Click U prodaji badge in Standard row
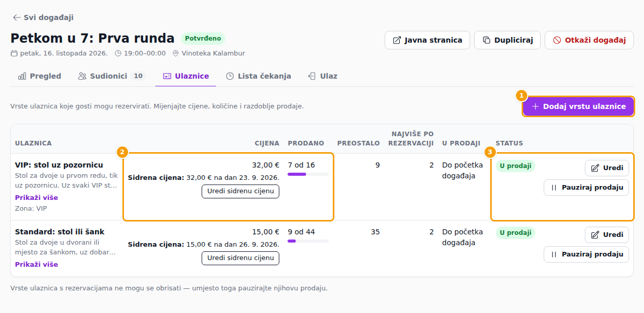Image resolution: width=644 pixels, height=313 pixels. click(515, 233)
